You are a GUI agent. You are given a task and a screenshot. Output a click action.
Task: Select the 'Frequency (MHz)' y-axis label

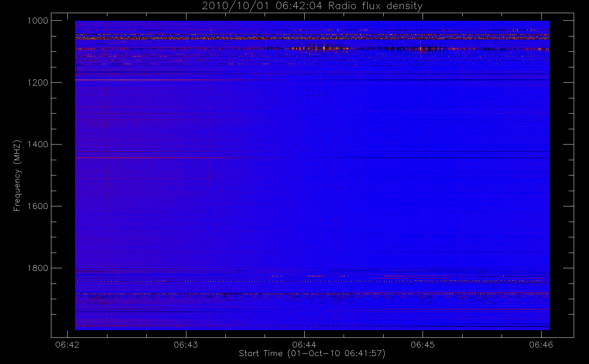(17, 175)
